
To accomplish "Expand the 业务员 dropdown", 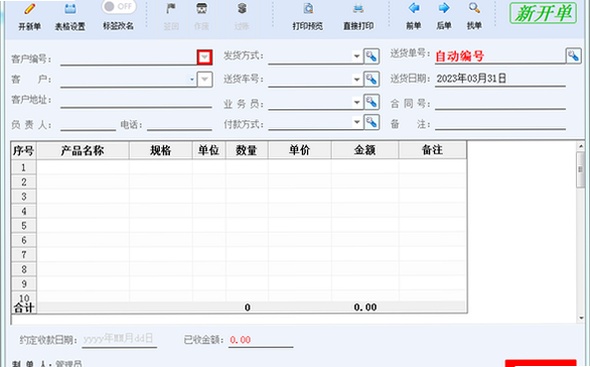I will tap(357, 102).
